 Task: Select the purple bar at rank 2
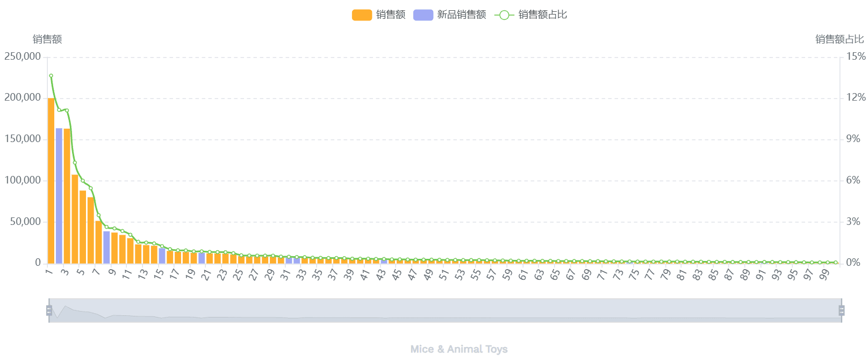pos(59,195)
